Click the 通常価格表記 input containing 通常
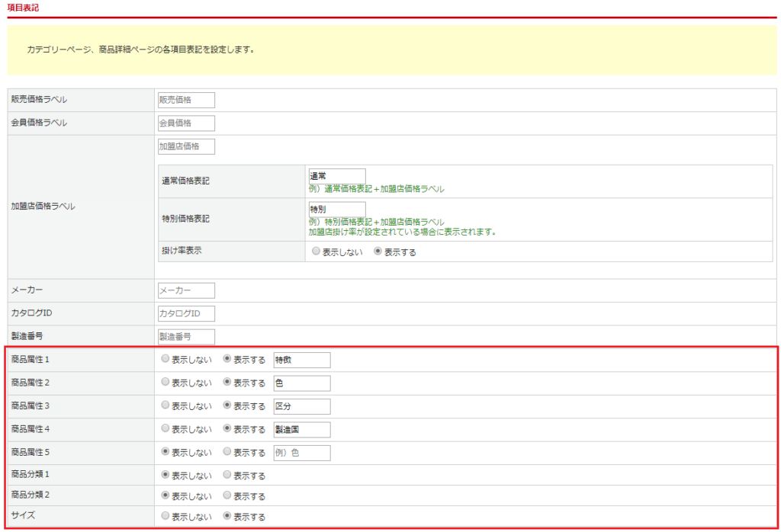Viewport: 781px width, 532px height. click(x=337, y=176)
